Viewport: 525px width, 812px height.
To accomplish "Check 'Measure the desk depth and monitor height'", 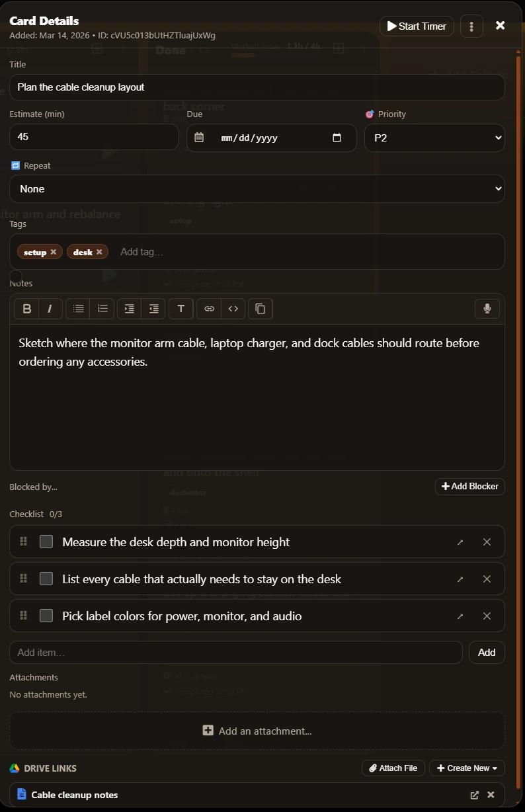I will coord(46,542).
